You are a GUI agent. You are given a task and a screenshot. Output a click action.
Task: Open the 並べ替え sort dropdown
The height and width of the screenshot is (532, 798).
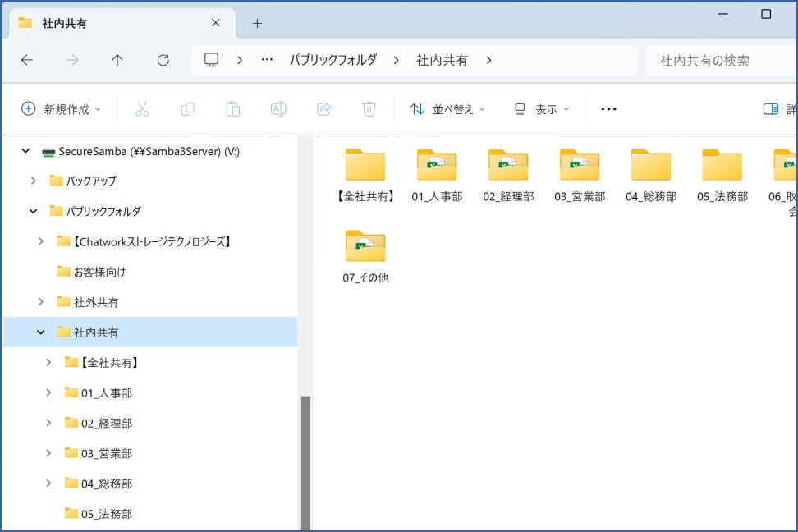[x=447, y=109]
